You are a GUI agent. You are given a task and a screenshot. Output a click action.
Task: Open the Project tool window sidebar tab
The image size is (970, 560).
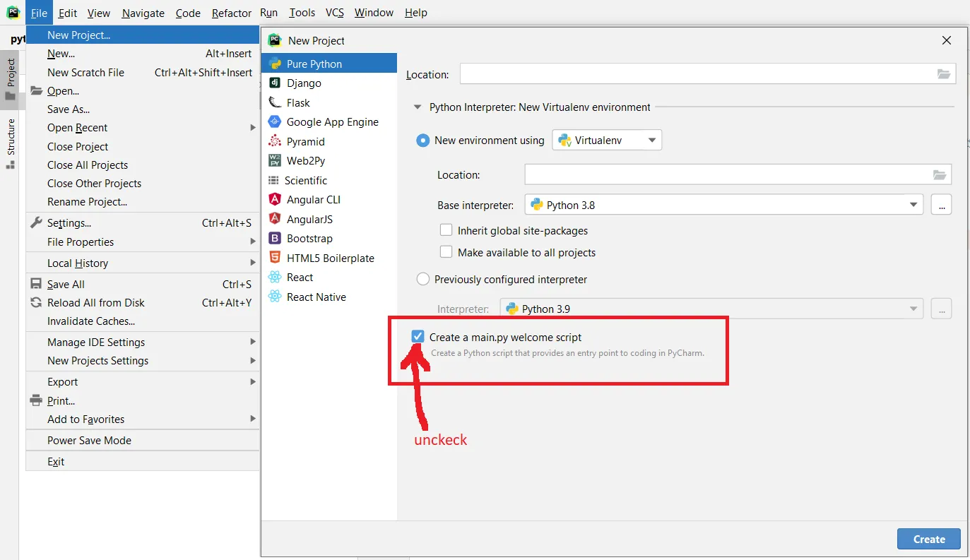10,78
